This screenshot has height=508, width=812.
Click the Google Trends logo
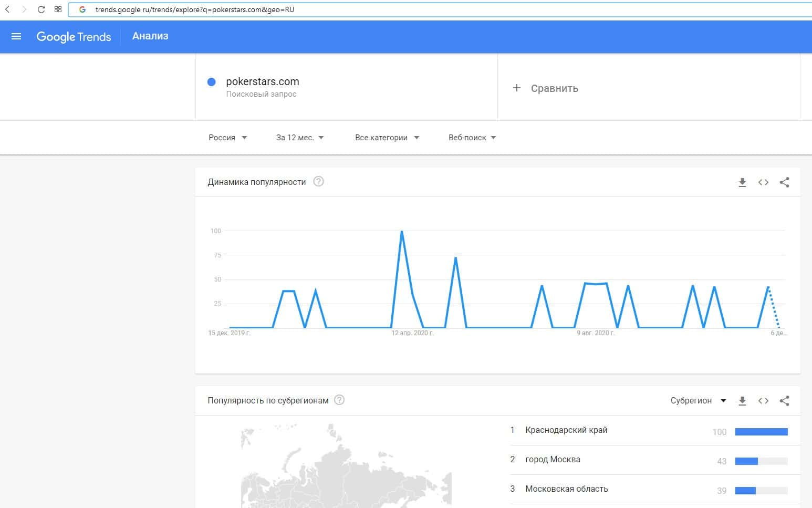(74, 37)
